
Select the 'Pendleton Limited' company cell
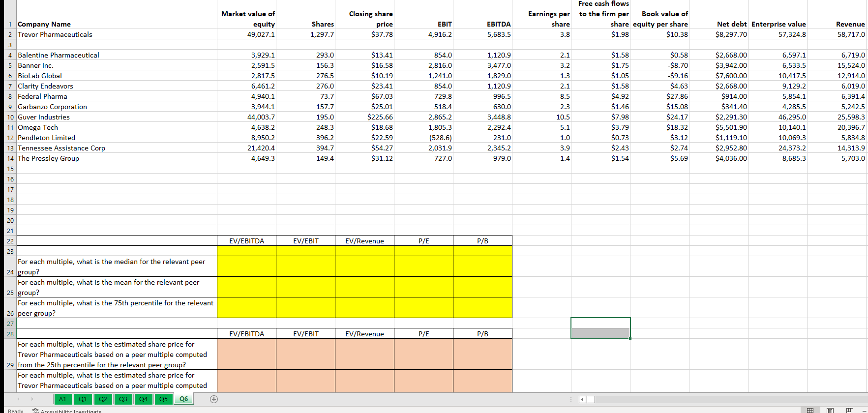[117, 138]
